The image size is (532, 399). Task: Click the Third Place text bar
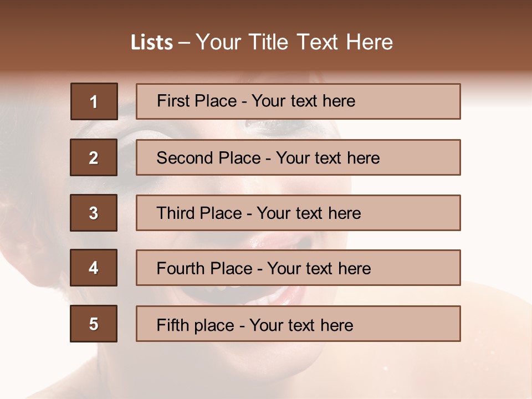coord(298,213)
